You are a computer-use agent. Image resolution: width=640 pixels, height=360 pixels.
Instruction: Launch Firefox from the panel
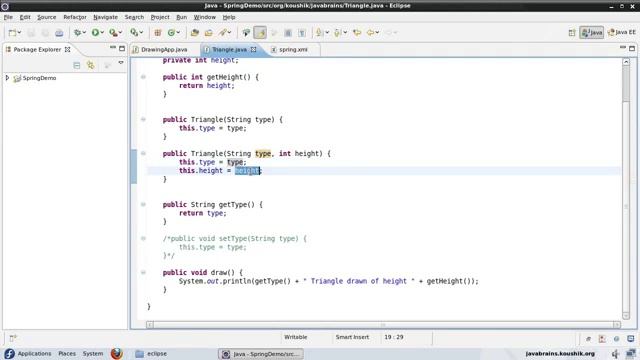tap(117, 353)
